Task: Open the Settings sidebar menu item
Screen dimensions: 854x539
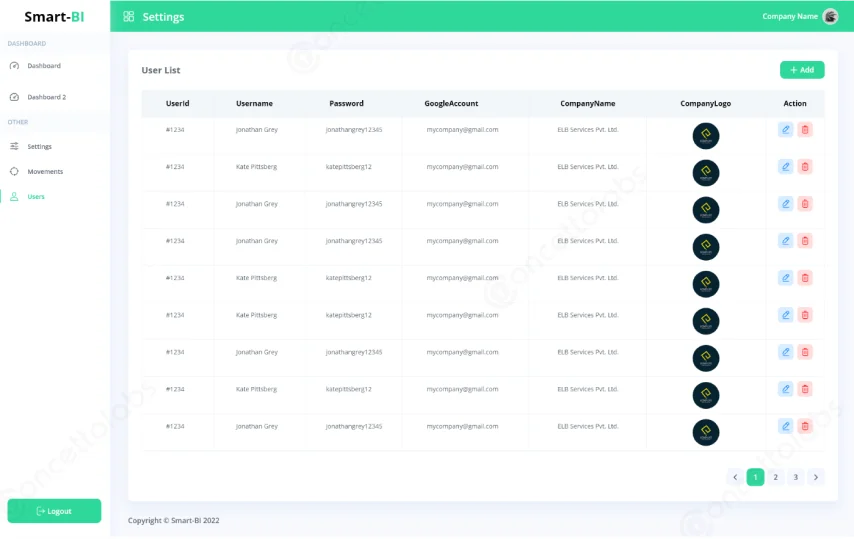Action: (x=39, y=146)
